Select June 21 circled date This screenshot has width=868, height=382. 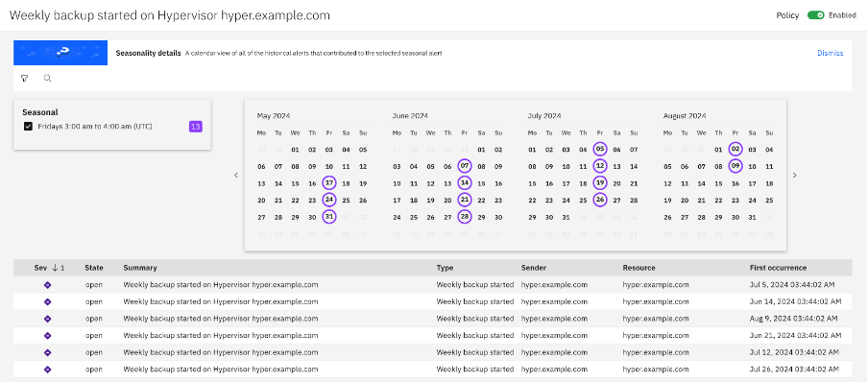[x=465, y=201]
